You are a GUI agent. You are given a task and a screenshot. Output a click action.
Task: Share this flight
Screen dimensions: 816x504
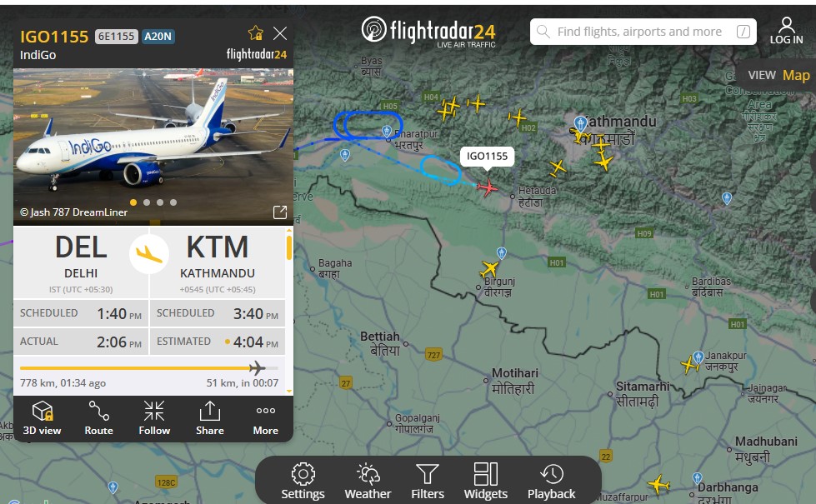(x=210, y=418)
